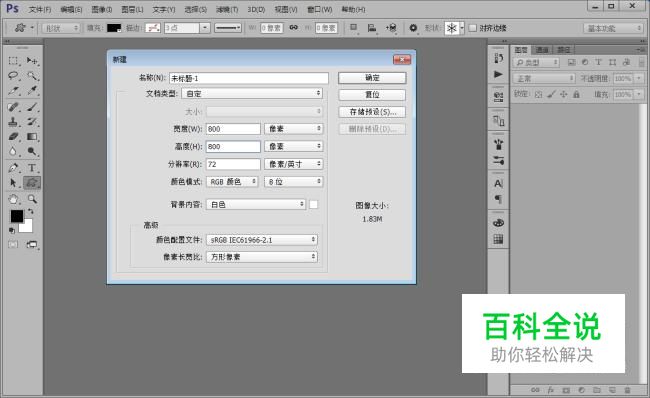Open the 窗口(W) menu
Screen dimensions: 650x398
[320, 9]
